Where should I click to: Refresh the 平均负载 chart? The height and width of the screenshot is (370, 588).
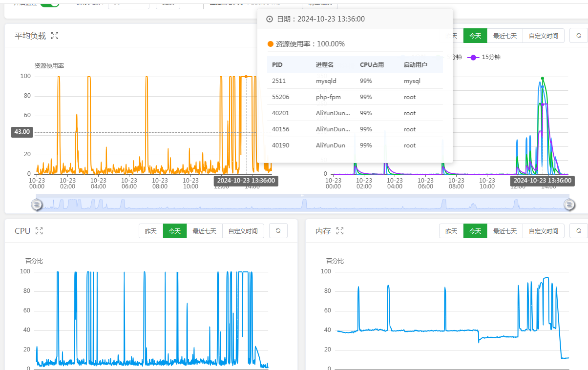(x=579, y=36)
